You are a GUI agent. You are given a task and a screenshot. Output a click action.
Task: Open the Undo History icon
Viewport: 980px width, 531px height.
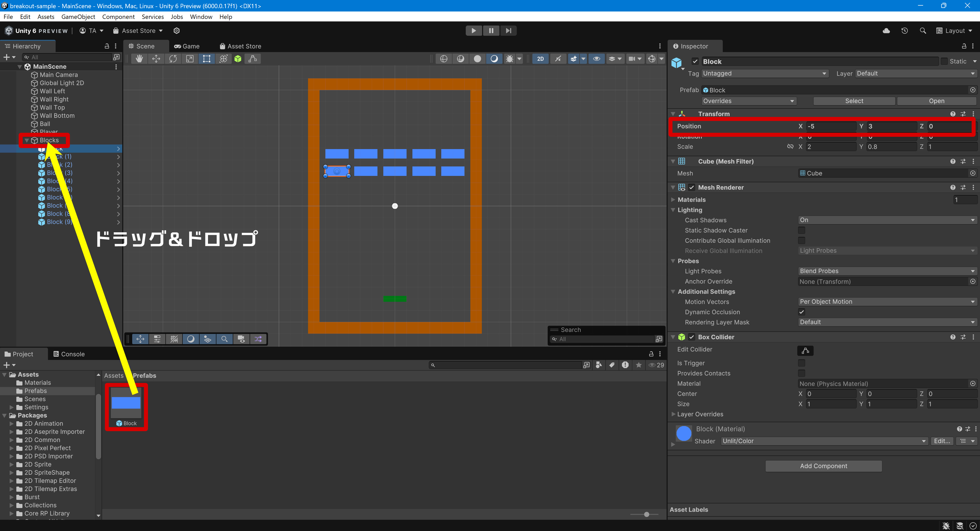(x=905, y=30)
